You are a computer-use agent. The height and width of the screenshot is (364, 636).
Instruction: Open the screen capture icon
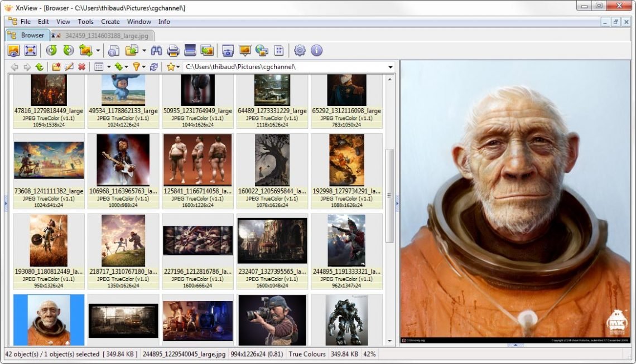tap(228, 50)
